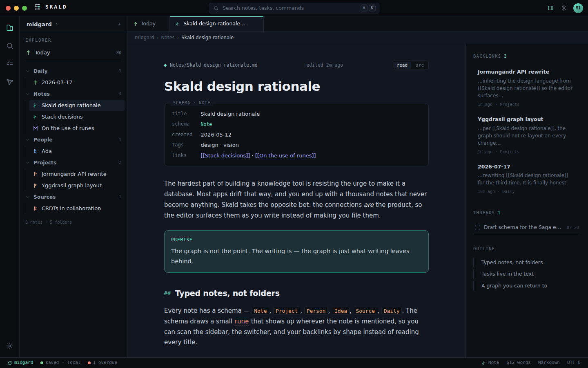Open settings gear at bottom of activity bar
Image resolution: width=588 pixels, height=368 pixels.
(x=10, y=346)
